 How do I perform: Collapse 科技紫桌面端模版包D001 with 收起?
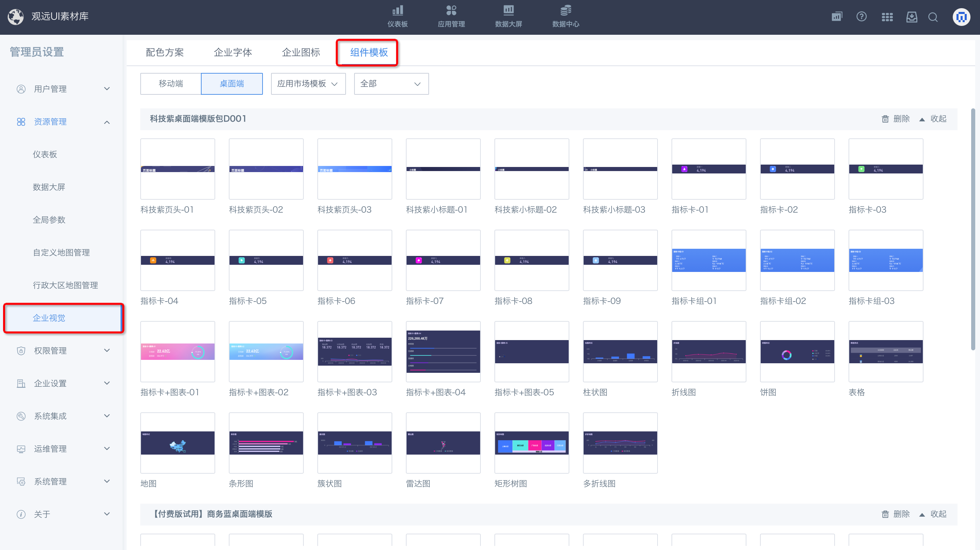point(932,119)
